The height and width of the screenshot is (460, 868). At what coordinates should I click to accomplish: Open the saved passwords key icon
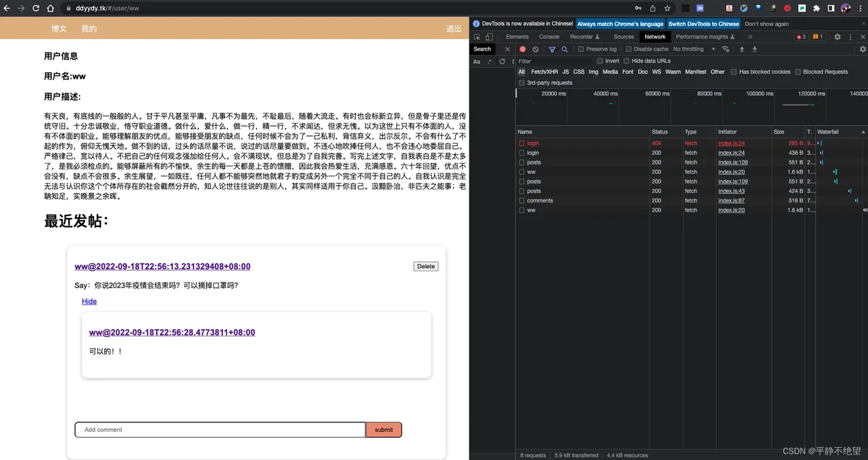coord(638,8)
